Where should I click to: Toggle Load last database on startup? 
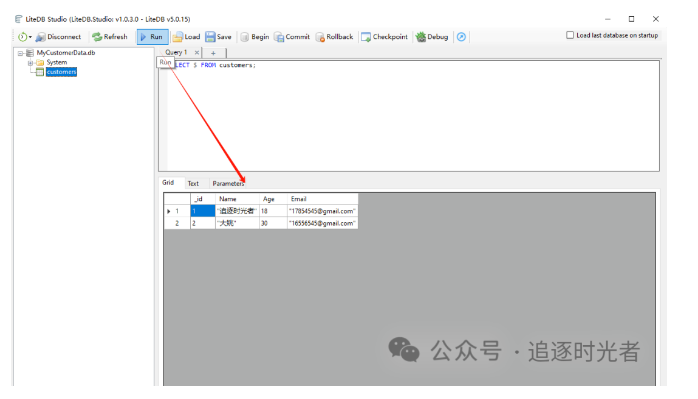(570, 35)
